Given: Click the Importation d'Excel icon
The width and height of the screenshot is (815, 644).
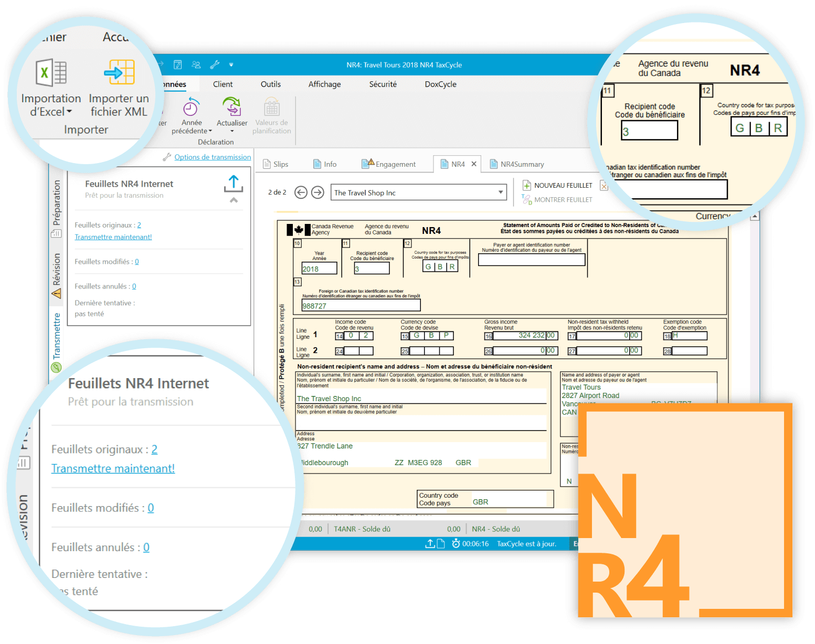Looking at the screenshot, I should click(51, 73).
